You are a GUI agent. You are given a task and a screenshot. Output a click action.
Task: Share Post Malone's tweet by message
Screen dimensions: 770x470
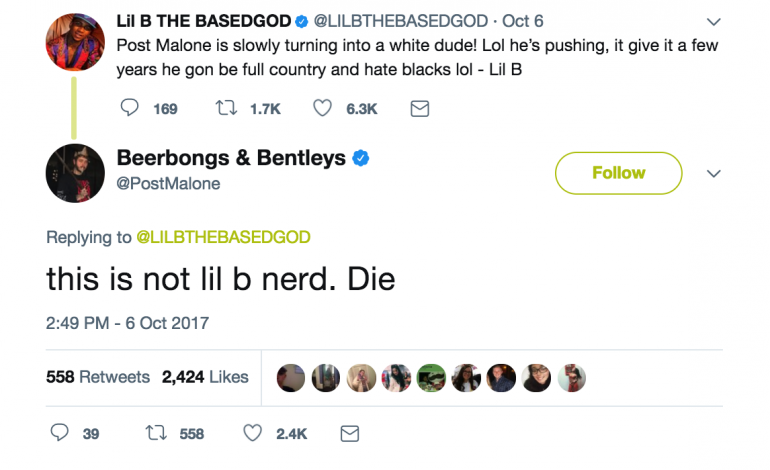tap(350, 433)
